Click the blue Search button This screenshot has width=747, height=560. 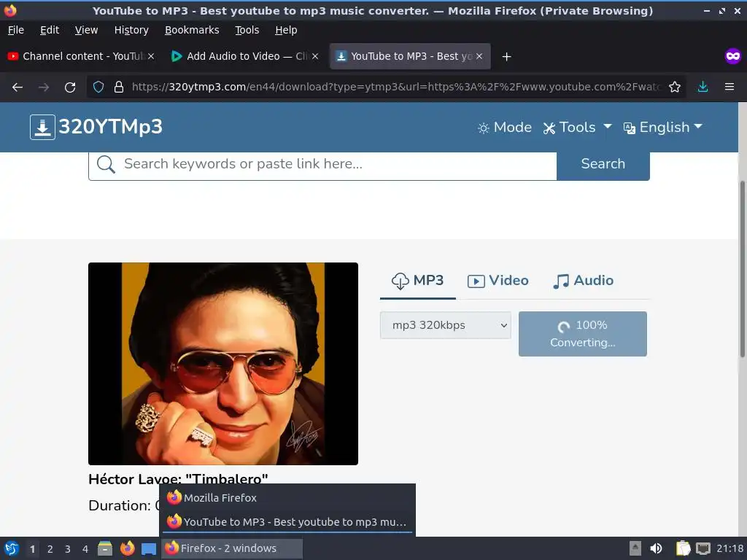coord(603,164)
